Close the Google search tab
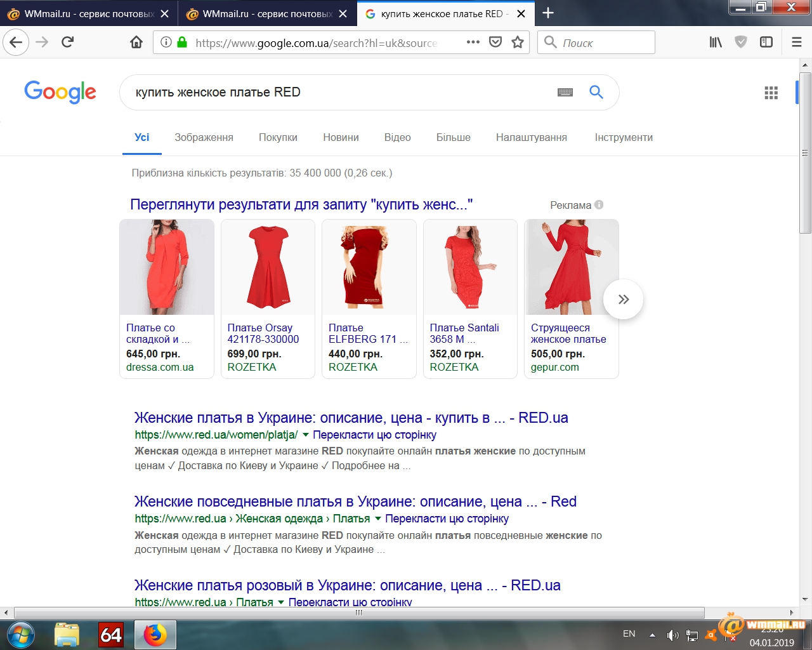812x650 pixels. pos(521,14)
